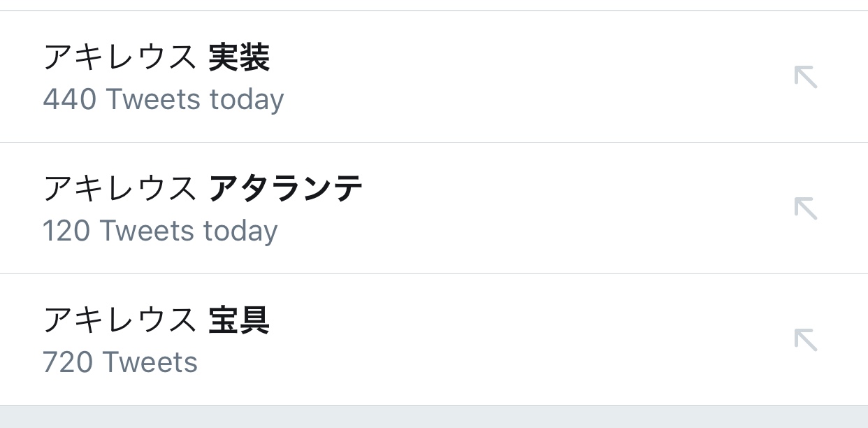Tap the arrow icon beside アキレウス 宝具

806,340
